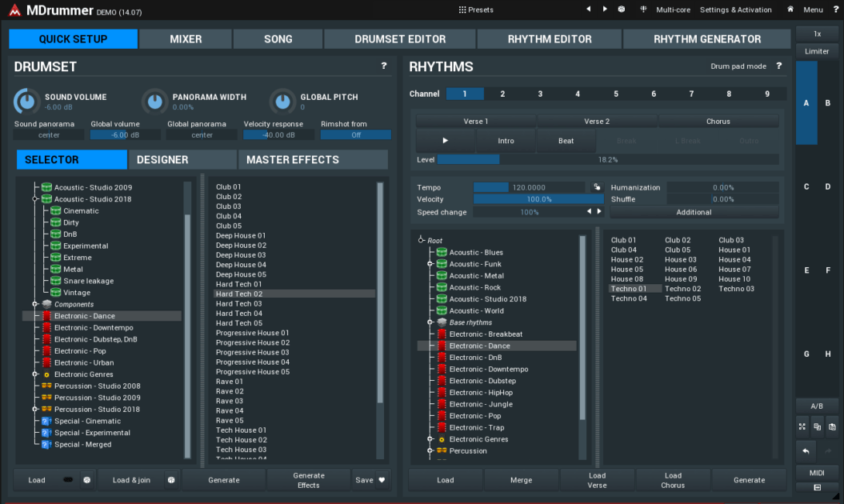Click the Level slider bar
844x504 pixels.
[x=608, y=159]
